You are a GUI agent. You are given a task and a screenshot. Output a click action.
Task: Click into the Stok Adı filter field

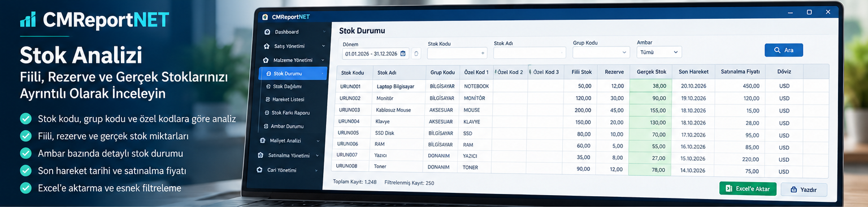(530, 53)
